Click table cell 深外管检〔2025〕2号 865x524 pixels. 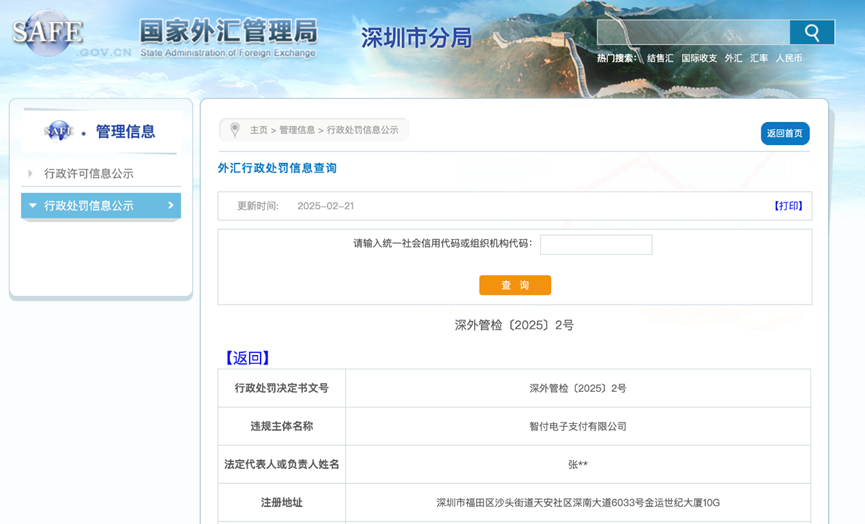(x=578, y=388)
